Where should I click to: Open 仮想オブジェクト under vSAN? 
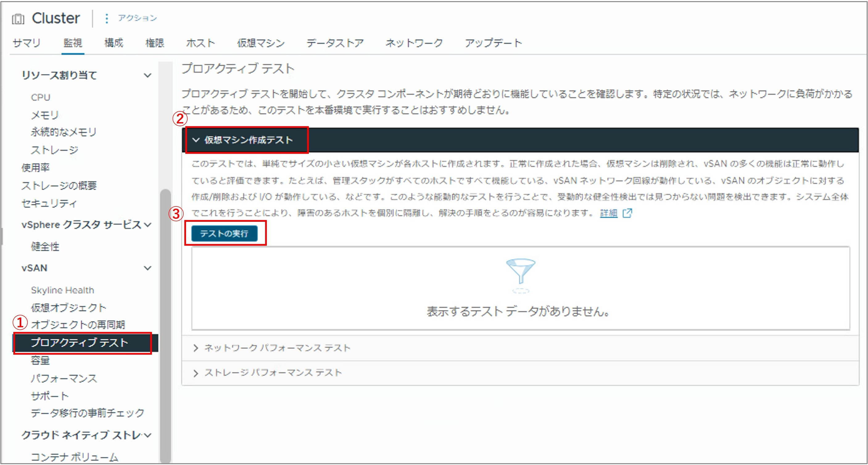(x=68, y=308)
